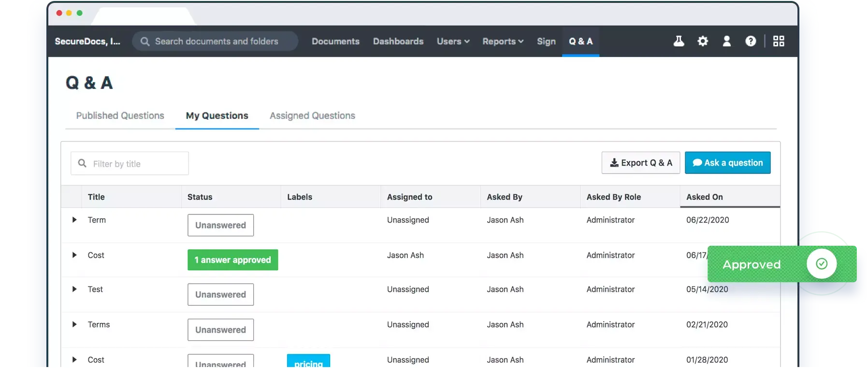Click the Test question title
868x368 pixels.
(x=95, y=289)
